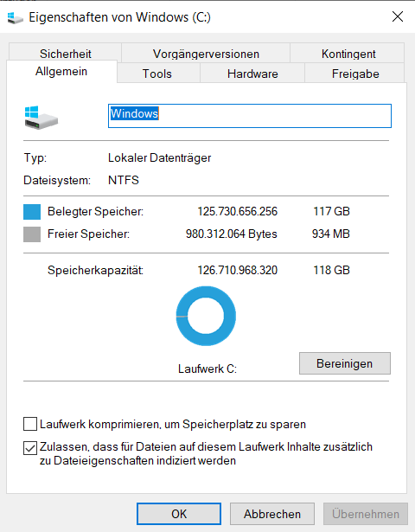Click the blue used space color square
The height and width of the screenshot is (532, 415).
32,212
